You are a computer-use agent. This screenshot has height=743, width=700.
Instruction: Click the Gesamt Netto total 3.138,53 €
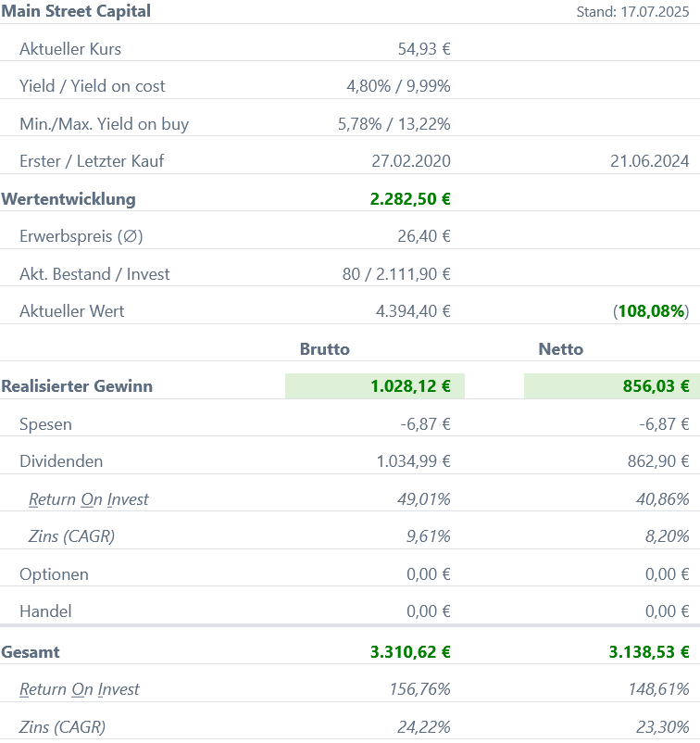649,652
